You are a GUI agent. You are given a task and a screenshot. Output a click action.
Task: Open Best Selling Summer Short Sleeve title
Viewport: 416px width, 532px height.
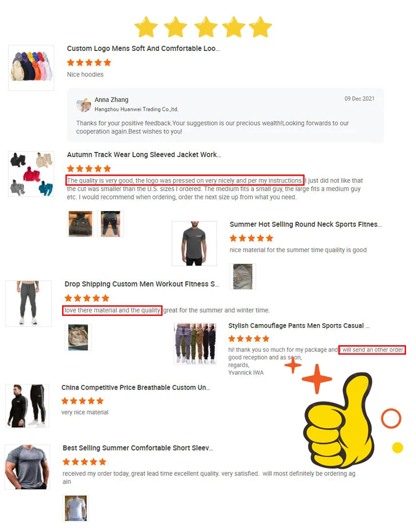point(138,448)
